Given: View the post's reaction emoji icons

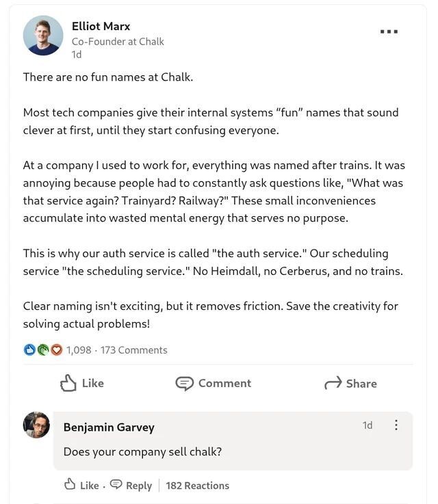Looking at the screenshot, I should point(43,350).
